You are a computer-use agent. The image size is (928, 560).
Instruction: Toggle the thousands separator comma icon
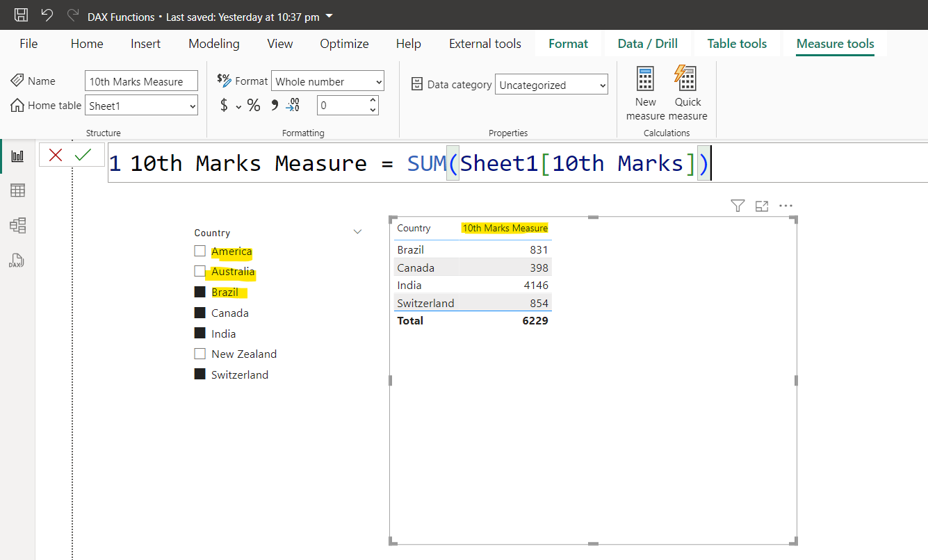pyautogui.click(x=273, y=105)
